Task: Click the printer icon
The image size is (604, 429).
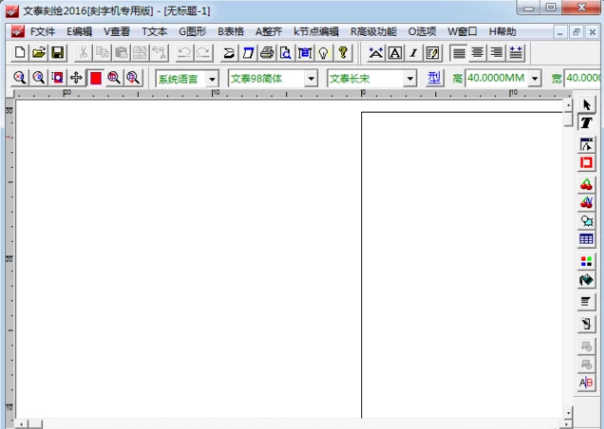Action: (x=267, y=52)
